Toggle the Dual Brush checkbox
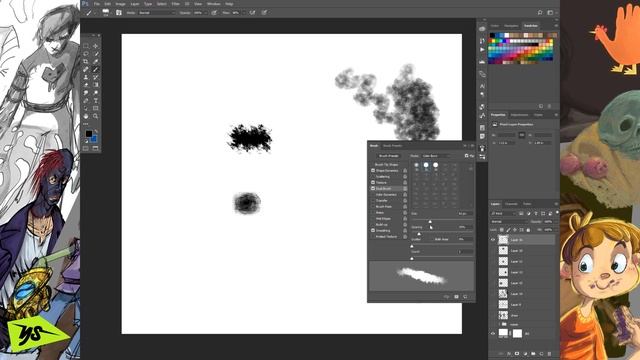Screen dimensions: 640x360 (373, 189)
